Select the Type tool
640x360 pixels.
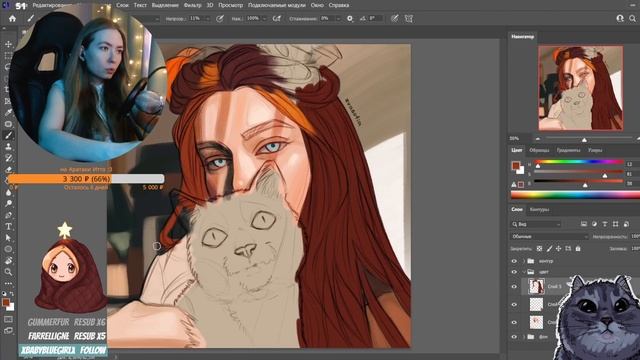[8, 226]
